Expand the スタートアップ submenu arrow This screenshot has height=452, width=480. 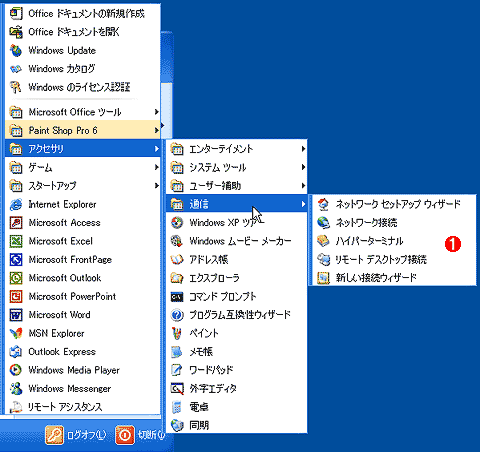[156, 186]
